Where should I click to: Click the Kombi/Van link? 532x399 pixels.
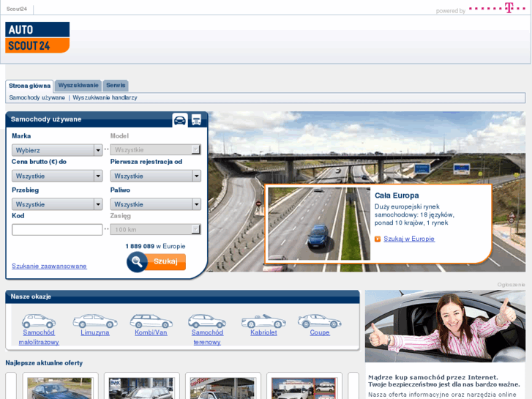[x=151, y=332]
